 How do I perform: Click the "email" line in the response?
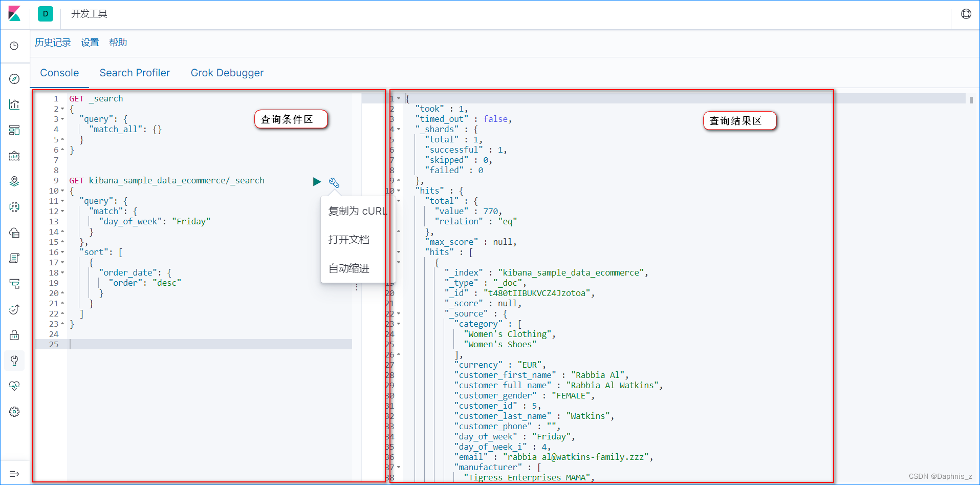click(x=554, y=457)
